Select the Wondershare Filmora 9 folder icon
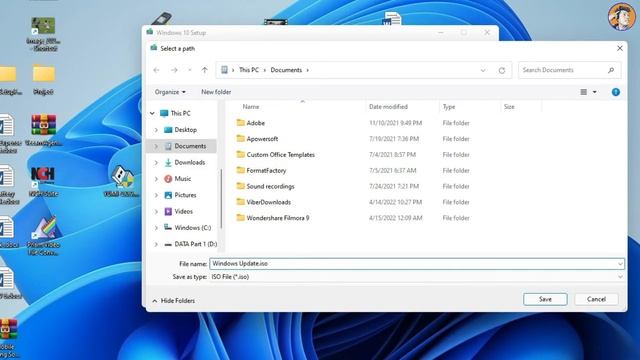640x360 pixels. (240, 218)
